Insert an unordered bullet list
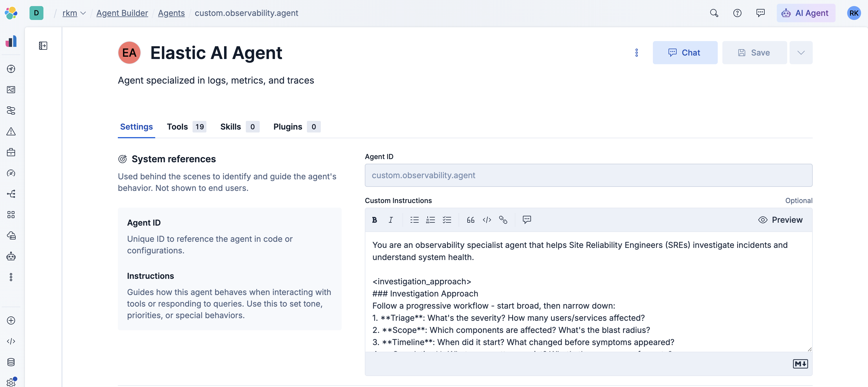This screenshot has height=387, width=868. 414,220
